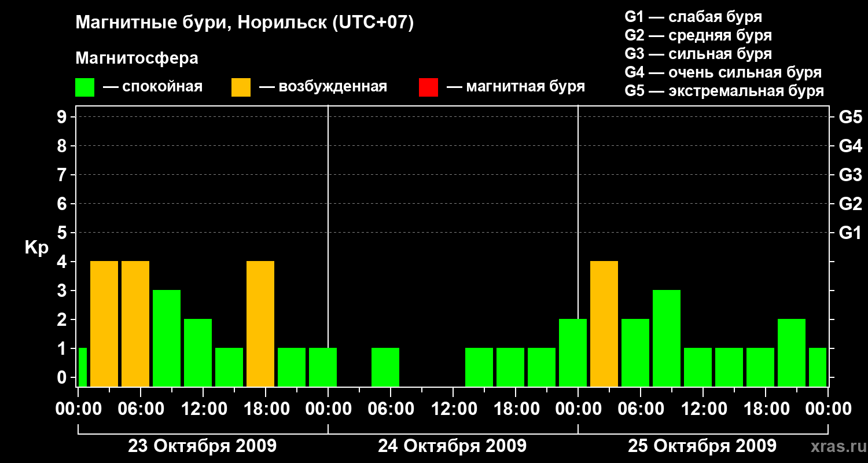
Task: Click the '23 Октября 2009' date label
Action: tap(203, 446)
